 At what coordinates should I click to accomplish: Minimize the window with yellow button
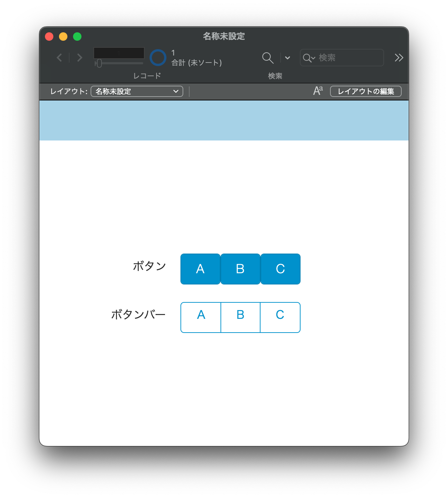click(63, 37)
